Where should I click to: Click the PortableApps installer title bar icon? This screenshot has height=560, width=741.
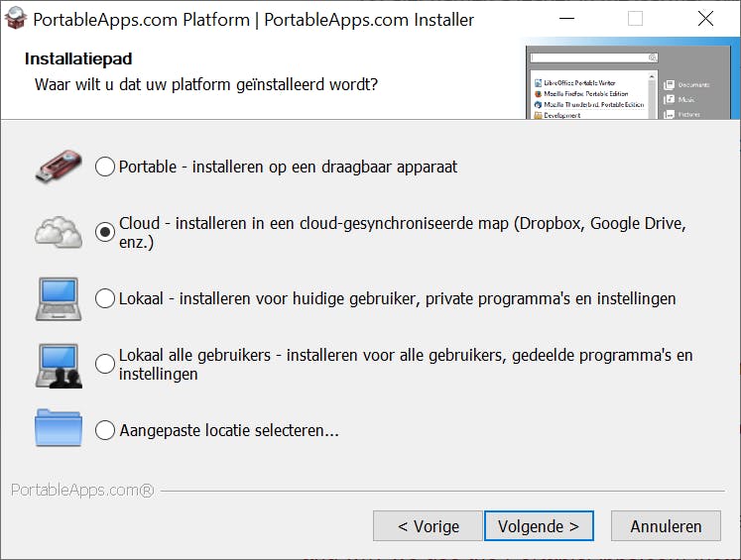[x=15, y=19]
